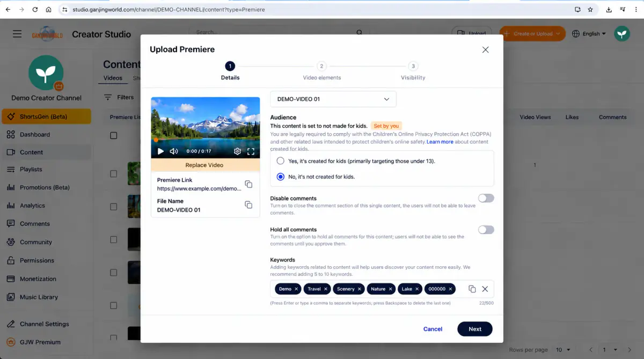The image size is (644, 359).
Task: Click the video progress bar
Action: [206, 141]
